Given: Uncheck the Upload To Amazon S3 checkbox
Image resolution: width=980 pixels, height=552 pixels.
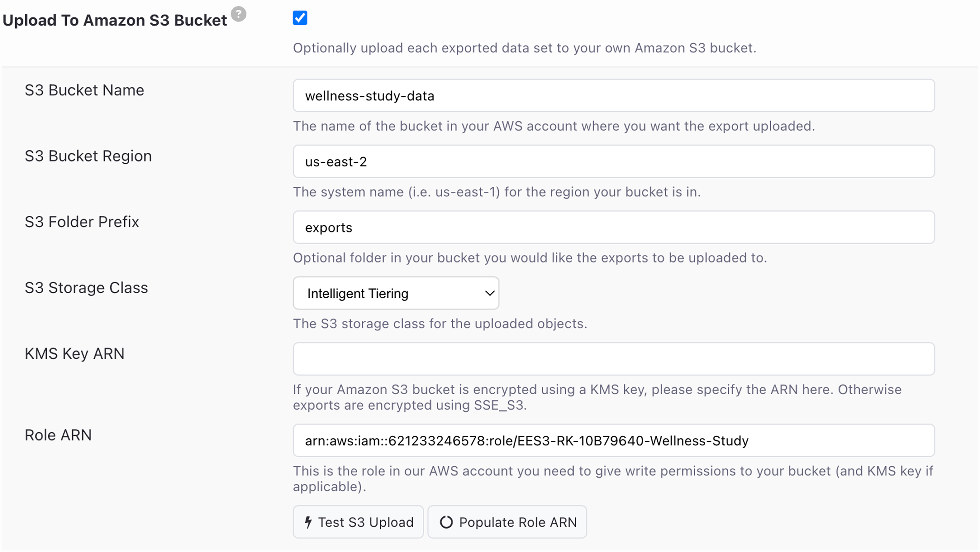Looking at the screenshot, I should (300, 18).
